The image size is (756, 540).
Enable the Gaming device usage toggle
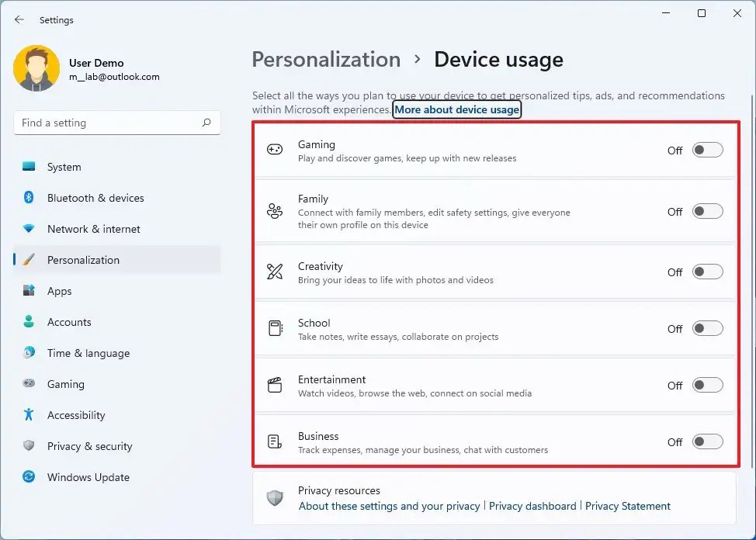(x=706, y=150)
